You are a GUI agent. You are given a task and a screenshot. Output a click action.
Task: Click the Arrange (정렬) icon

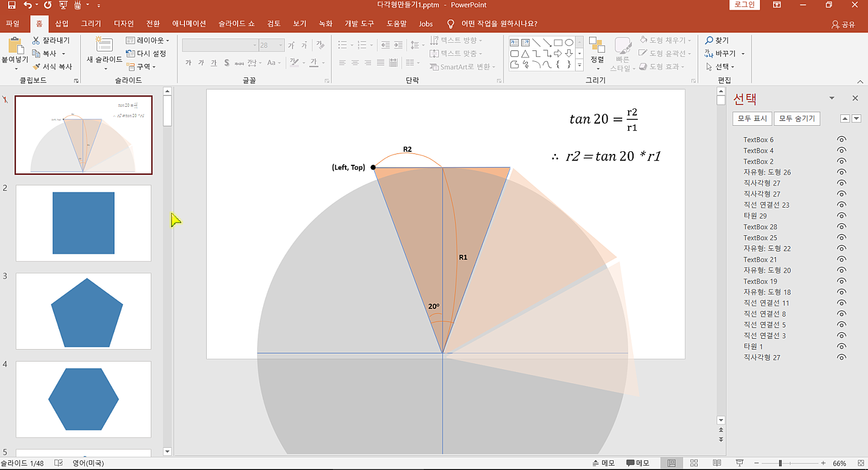point(597,46)
